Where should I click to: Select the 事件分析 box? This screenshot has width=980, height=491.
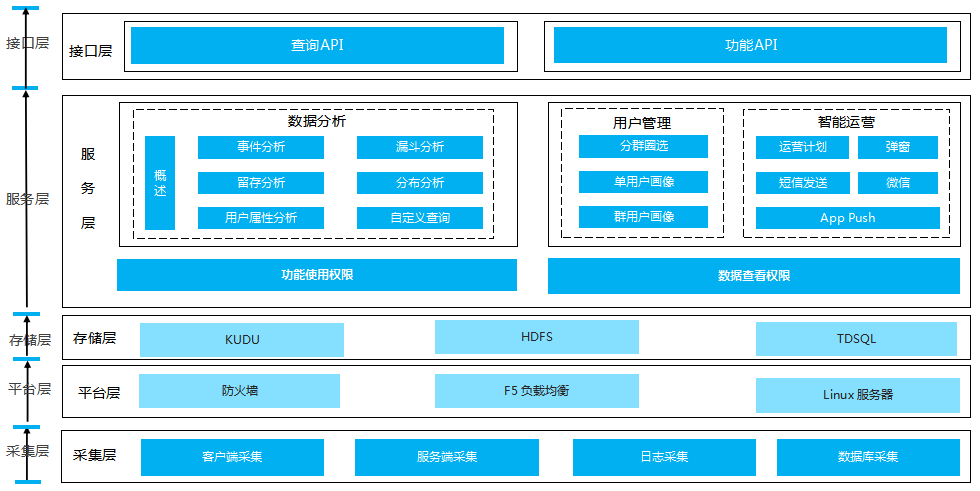260,147
